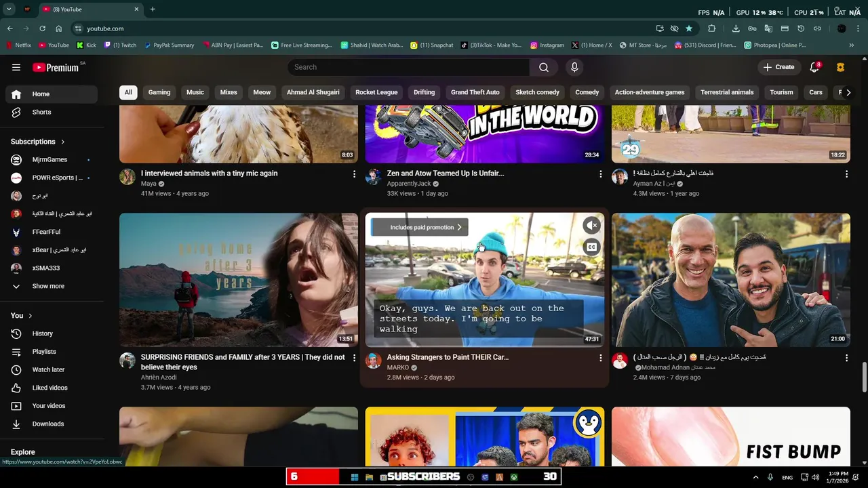Go to Chrome home page button
868x488 pixels.
(59, 28)
